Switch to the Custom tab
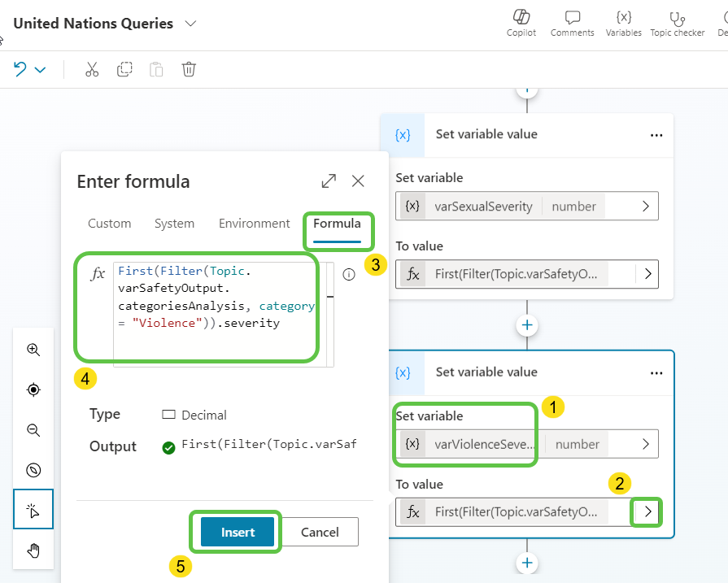 pos(109,224)
